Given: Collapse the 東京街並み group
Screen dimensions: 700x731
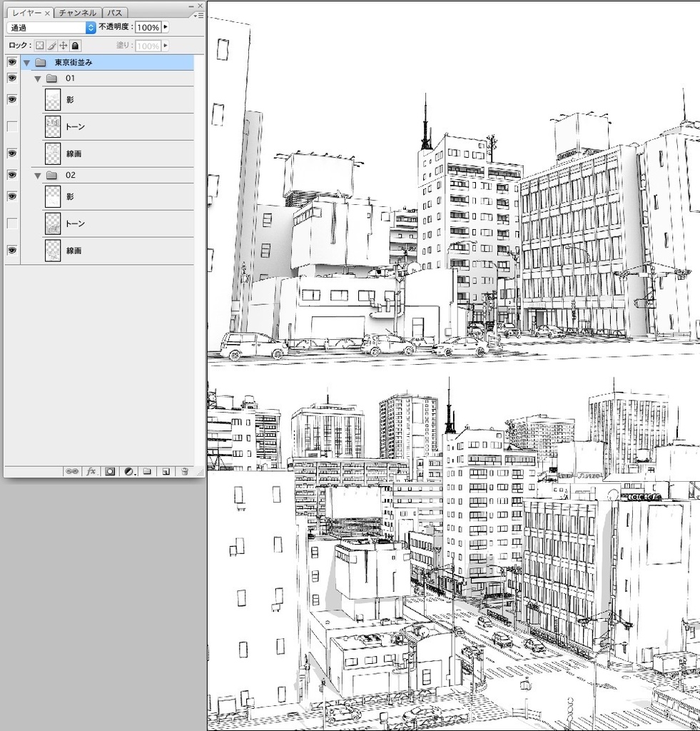Looking at the screenshot, I should click(26, 61).
